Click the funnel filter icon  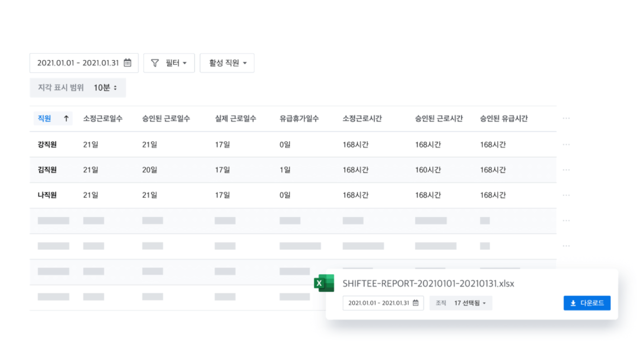[155, 63]
